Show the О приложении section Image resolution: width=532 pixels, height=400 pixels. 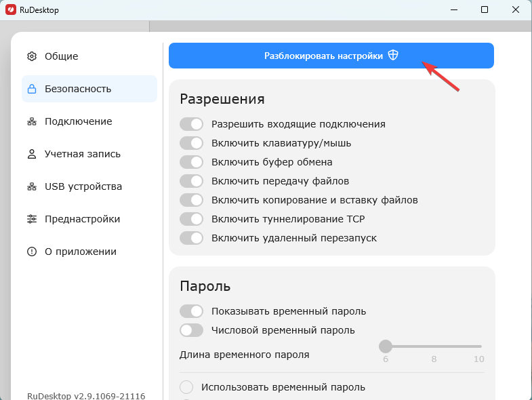tap(89, 252)
